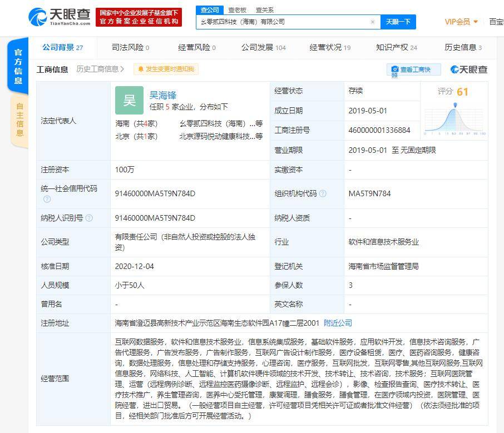Open the 司法风险 tab
The width and height of the screenshot is (504, 433).
coord(131,48)
